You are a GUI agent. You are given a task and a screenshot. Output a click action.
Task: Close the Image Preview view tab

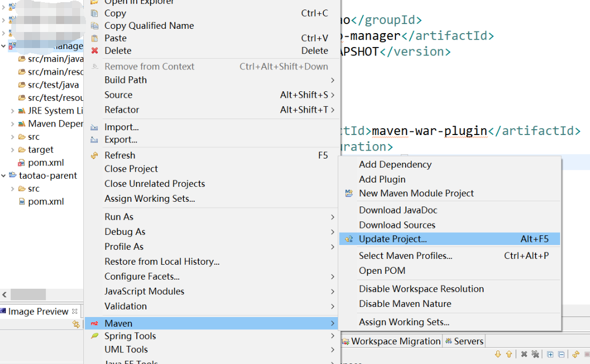point(74,311)
